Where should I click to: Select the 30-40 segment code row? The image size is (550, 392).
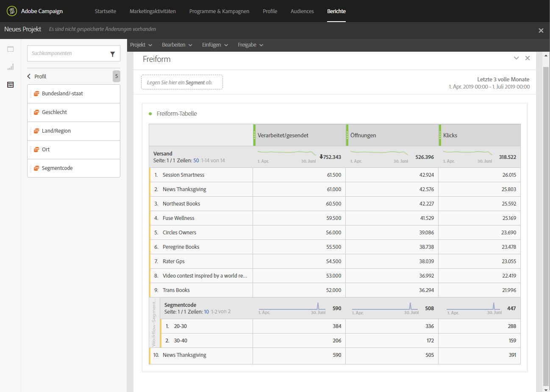point(340,341)
